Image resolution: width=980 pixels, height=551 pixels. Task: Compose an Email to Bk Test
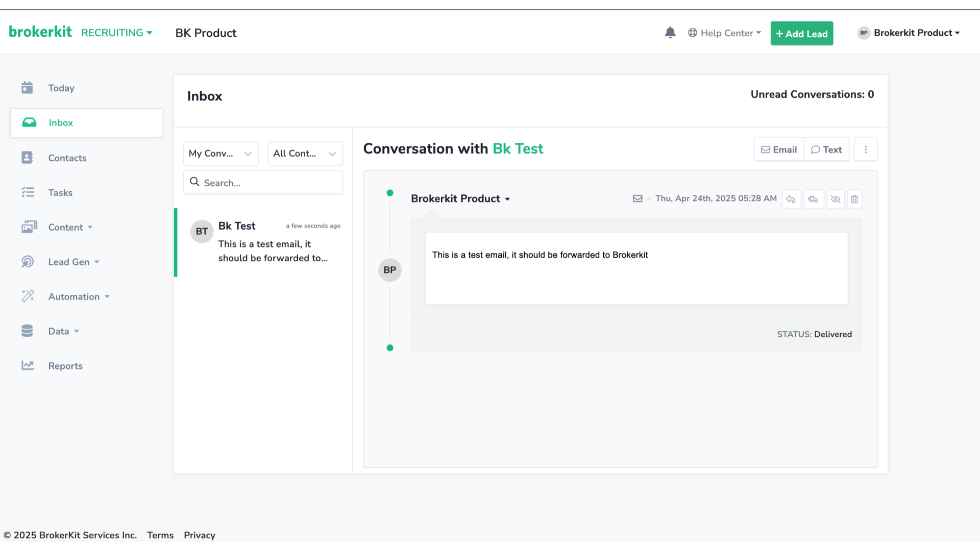pyautogui.click(x=779, y=149)
